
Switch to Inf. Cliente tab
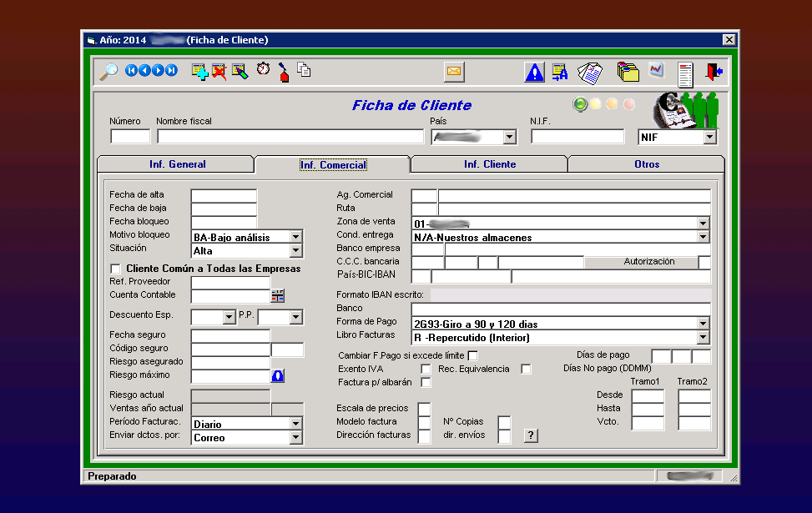[489, 164]
